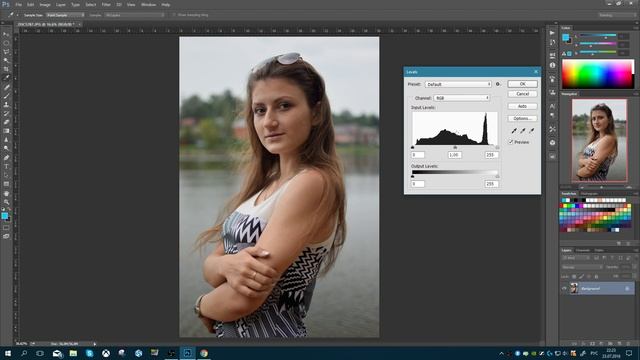Select the History Brush tool

coord(6,113)
